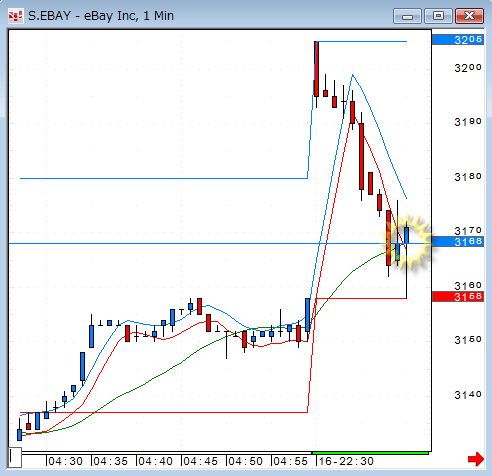The width and height of the screenshot is (492, 476).
Task: Click the chart app icon in title bar
Action: pyautogui.click(x=15, y=16)
